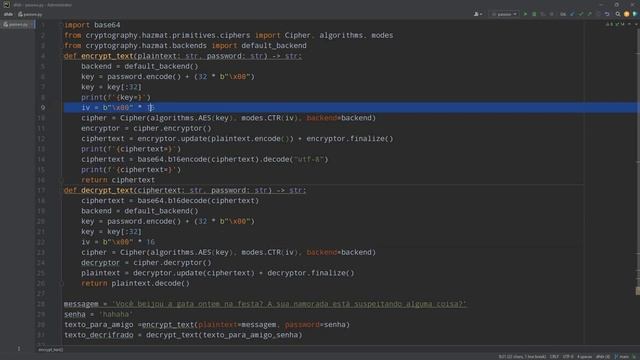The image size is (640, 360).
Task: Show Git history with the clock icon
Action: (x=598, y=14)
